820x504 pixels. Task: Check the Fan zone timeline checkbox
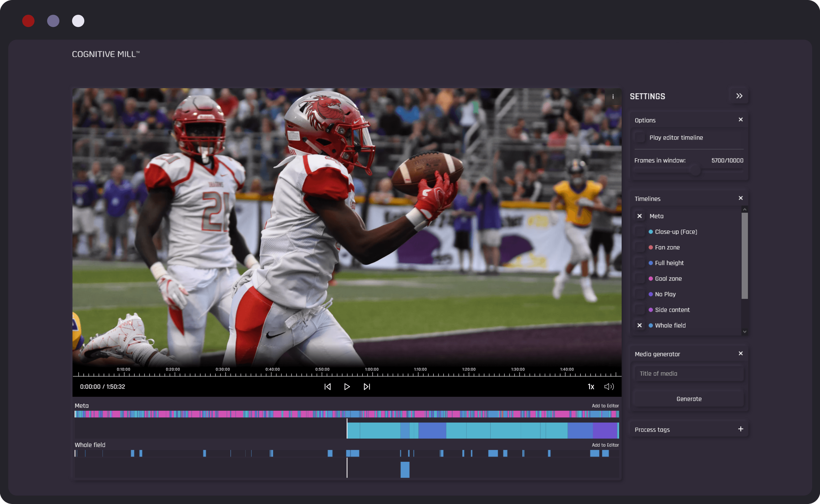639,247
